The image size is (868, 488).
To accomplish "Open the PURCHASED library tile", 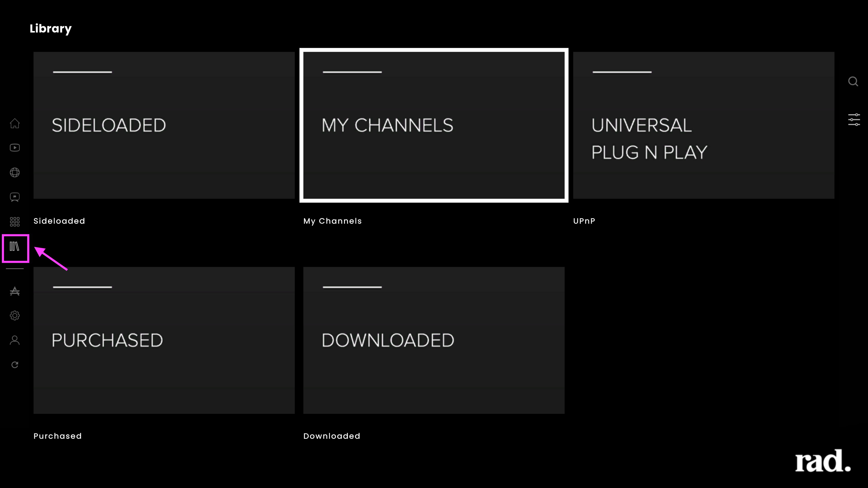I will coord(164,340).
